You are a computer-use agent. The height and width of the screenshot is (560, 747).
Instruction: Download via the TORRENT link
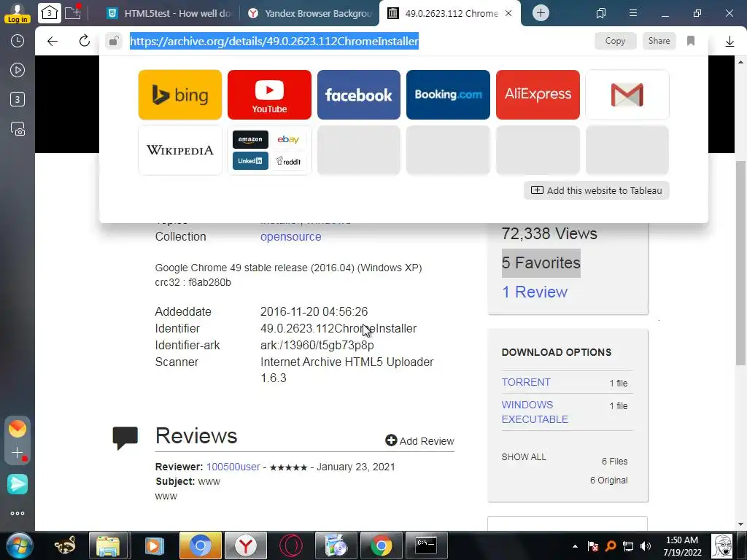coord(525,382)
